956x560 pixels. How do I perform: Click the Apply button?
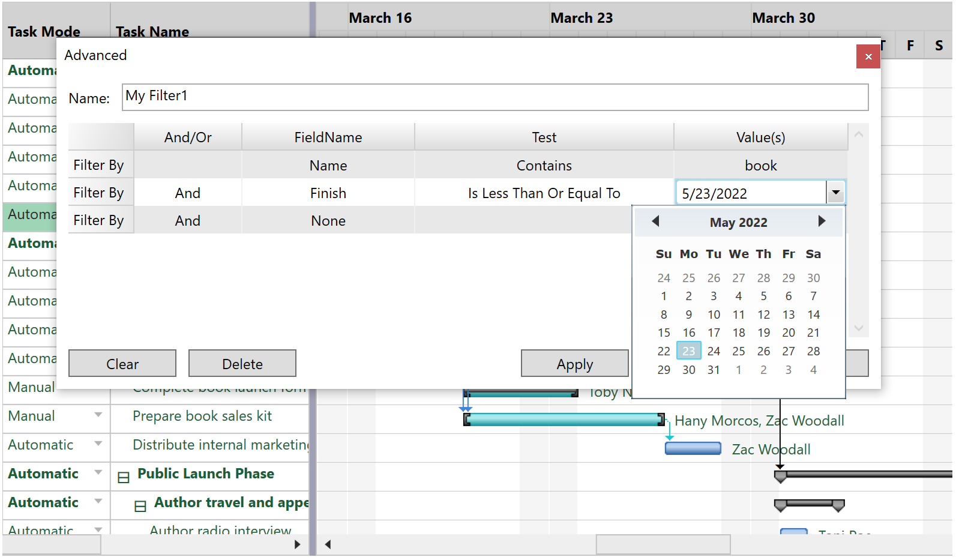pos(574,364)
